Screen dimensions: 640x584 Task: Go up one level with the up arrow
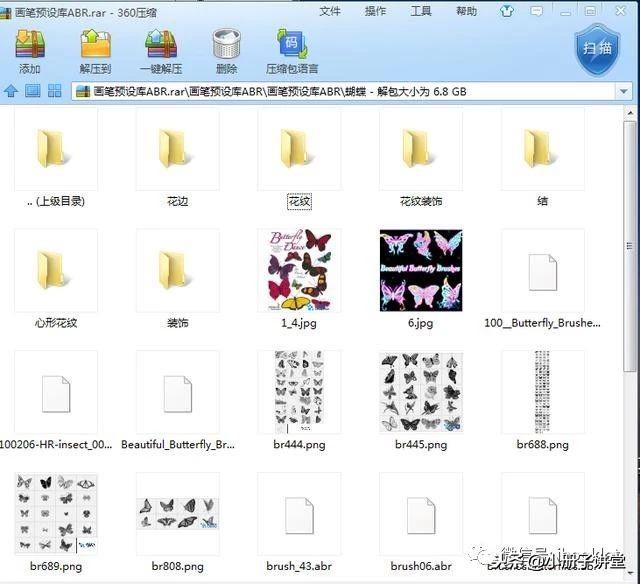(11, 91)
